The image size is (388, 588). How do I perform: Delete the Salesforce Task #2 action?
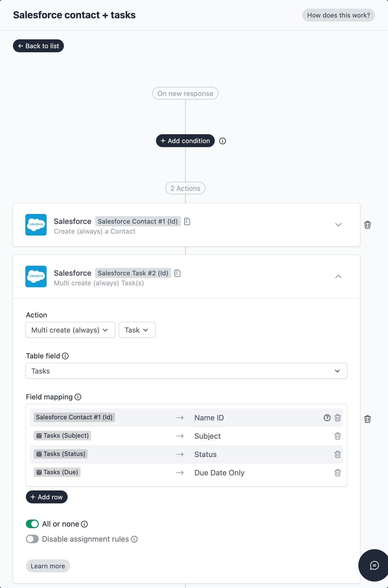pyautogui.click(x=368, y=419)
